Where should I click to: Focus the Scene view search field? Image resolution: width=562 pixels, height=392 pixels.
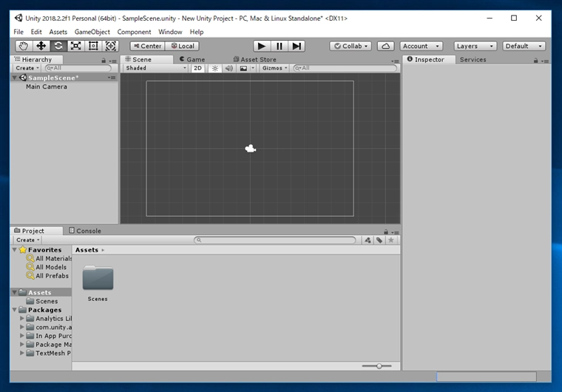(x=345, y=68)
